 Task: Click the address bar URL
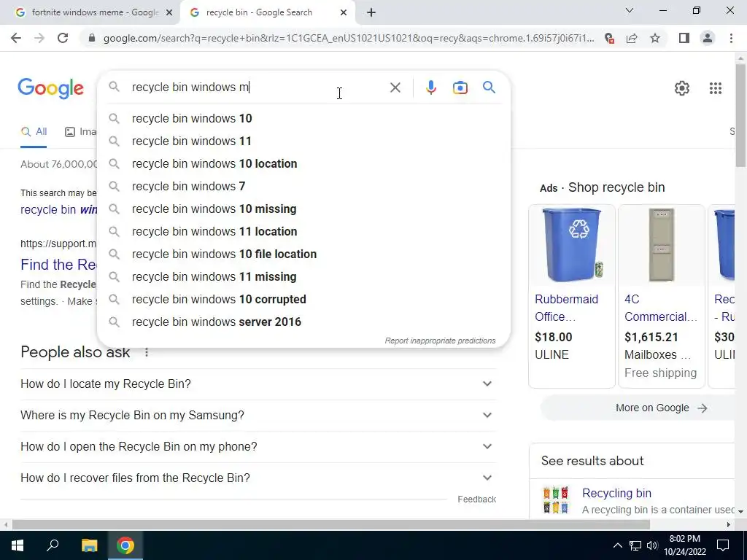click(349, 38)
